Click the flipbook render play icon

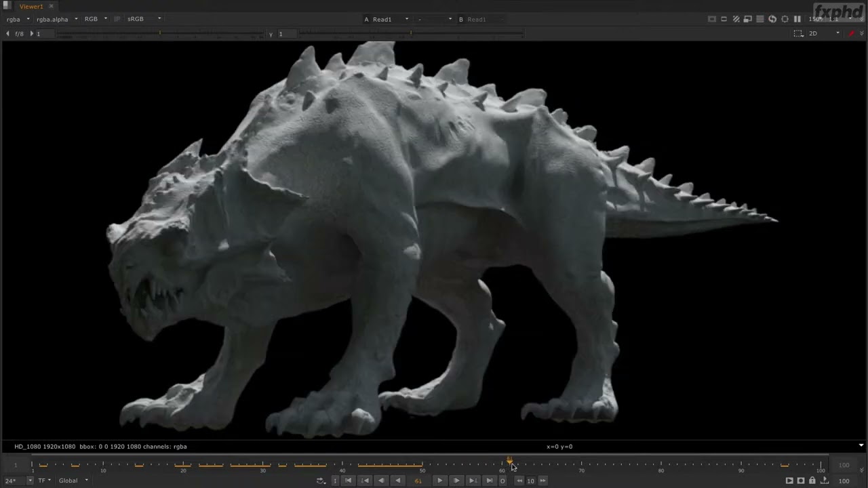click(789, 481)
